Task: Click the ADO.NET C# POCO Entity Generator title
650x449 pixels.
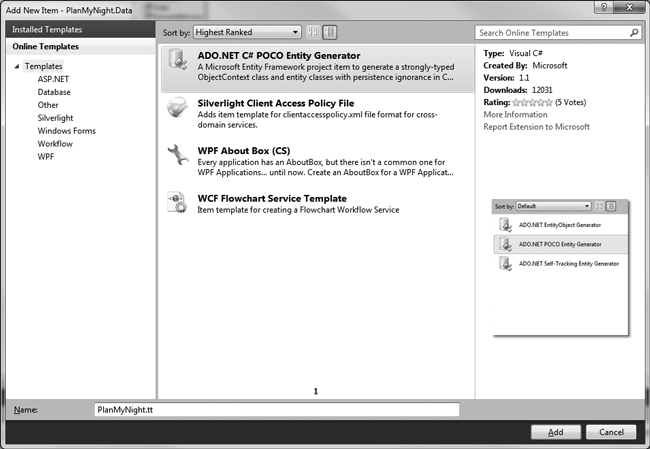Action: (x=279, y=56)
